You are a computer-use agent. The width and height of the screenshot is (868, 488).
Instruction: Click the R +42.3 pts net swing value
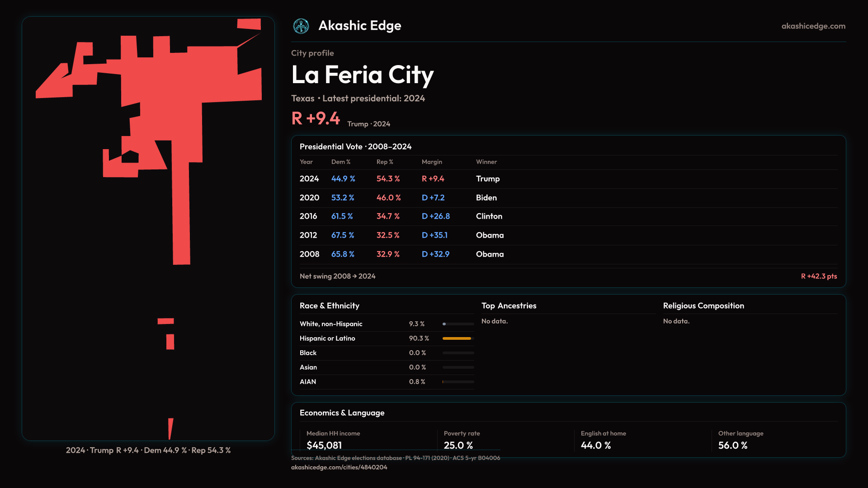[x=818, y=277]
